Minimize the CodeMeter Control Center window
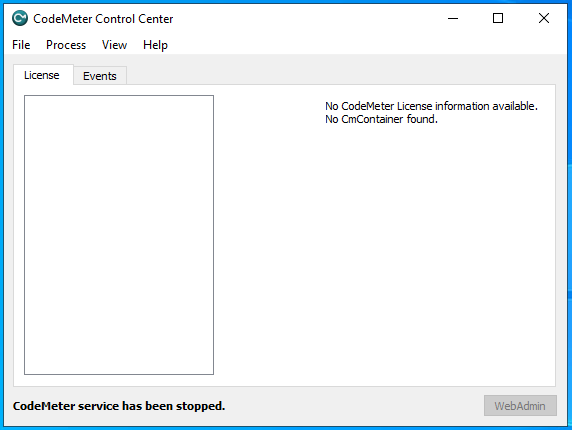Image resolution: width=572 pixels, height=430 pixels. 453,18
